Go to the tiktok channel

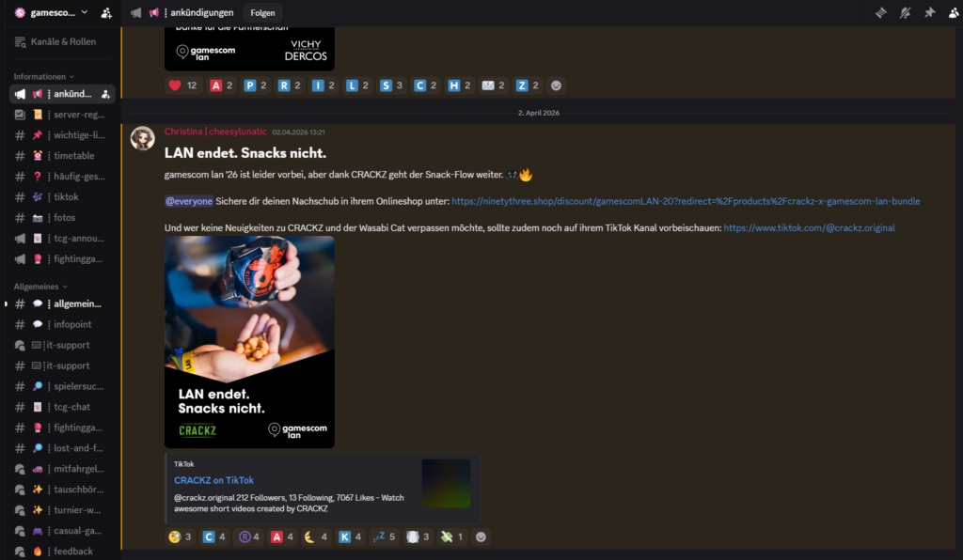click(x=62, y=197)
